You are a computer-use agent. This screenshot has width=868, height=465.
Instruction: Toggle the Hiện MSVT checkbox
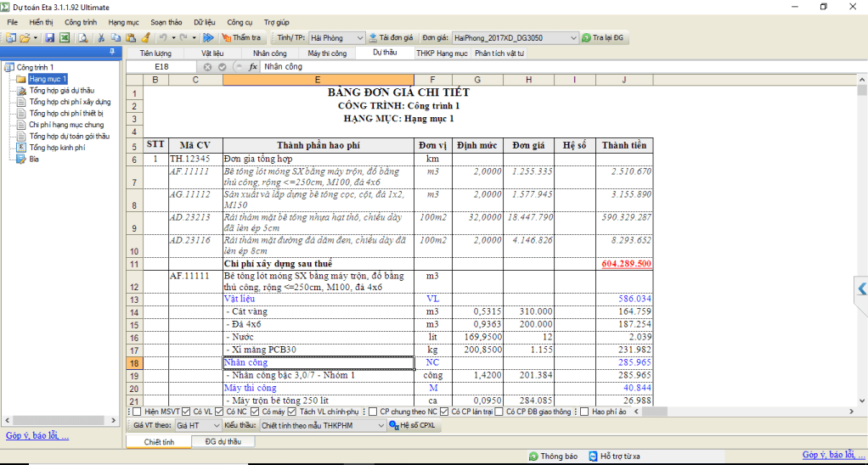tap(137, 412)
